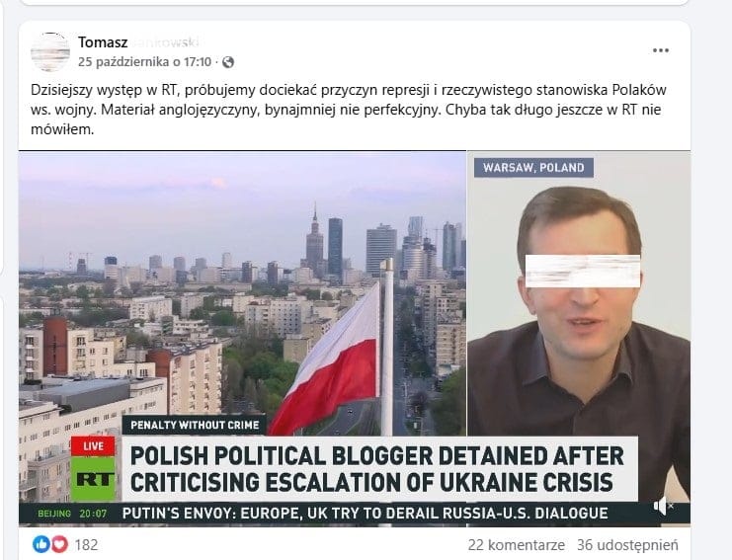Click the red heart reaction icon

59,544
